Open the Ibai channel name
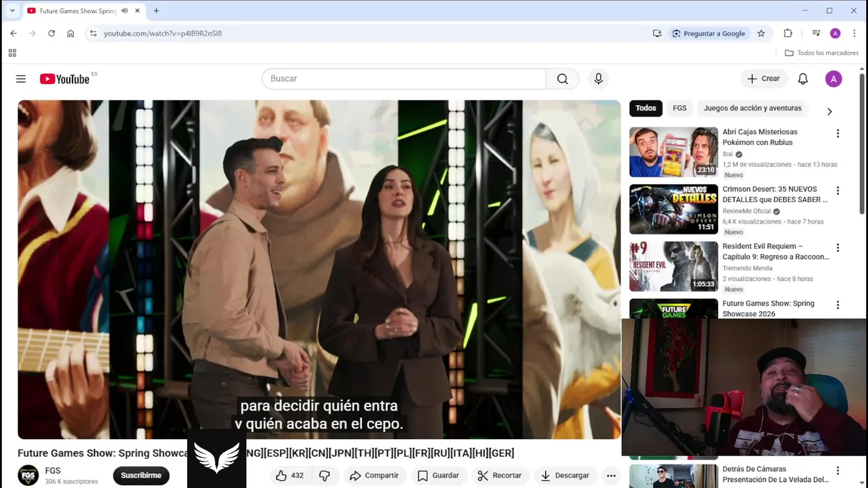 [728, 154]
